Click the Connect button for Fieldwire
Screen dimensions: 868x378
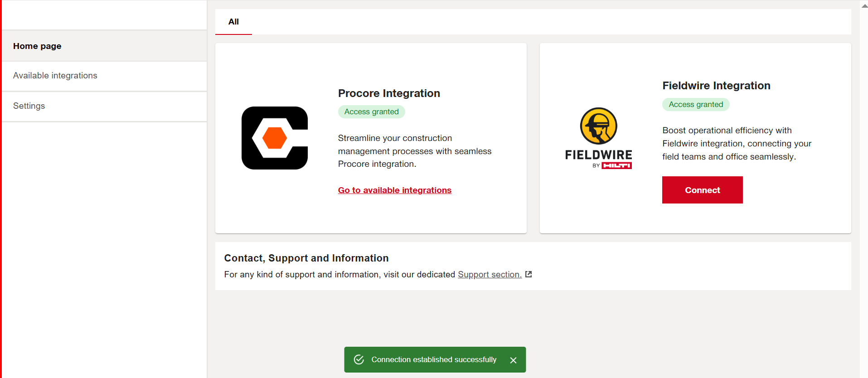(x=702, y=190)
